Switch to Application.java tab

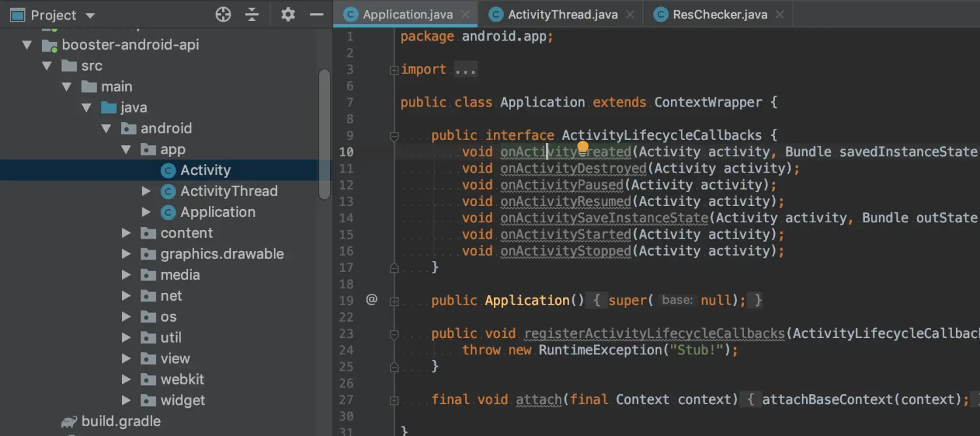(x=406, y=14)
